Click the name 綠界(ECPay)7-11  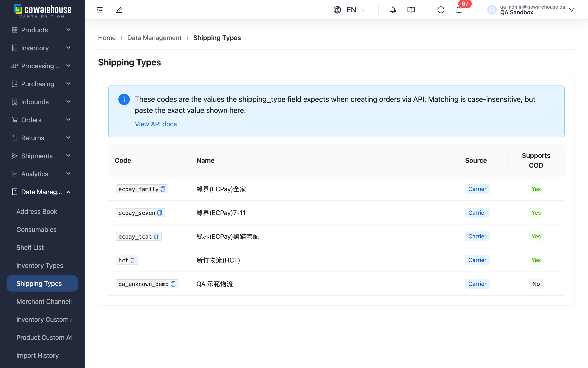221,213
